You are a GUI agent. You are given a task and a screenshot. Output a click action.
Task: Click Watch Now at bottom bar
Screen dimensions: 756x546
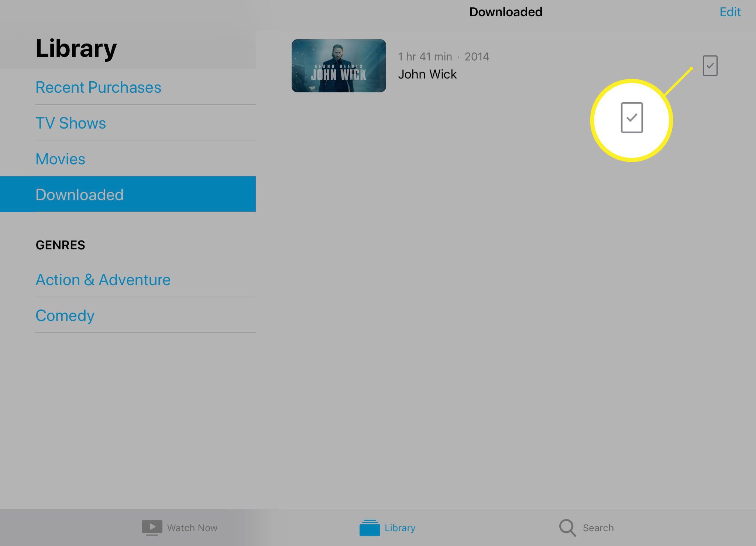(x=180, y=527)
